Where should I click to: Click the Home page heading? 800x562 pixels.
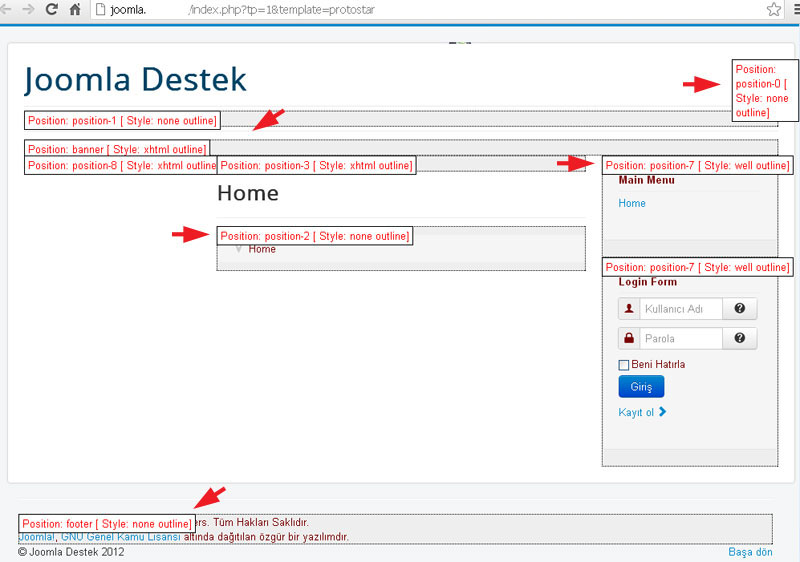[248, 193]
